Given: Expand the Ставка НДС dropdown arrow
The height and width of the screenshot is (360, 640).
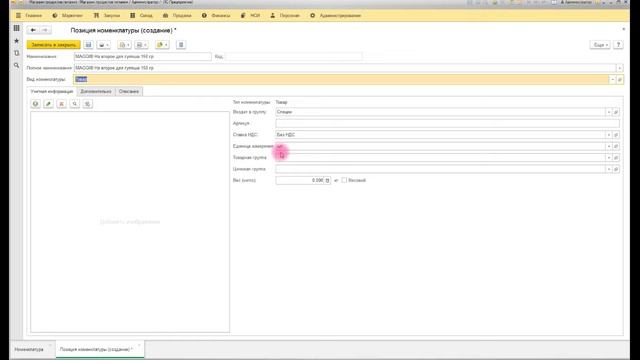Looking at the screenshot, I should click(x=609, y=135).
